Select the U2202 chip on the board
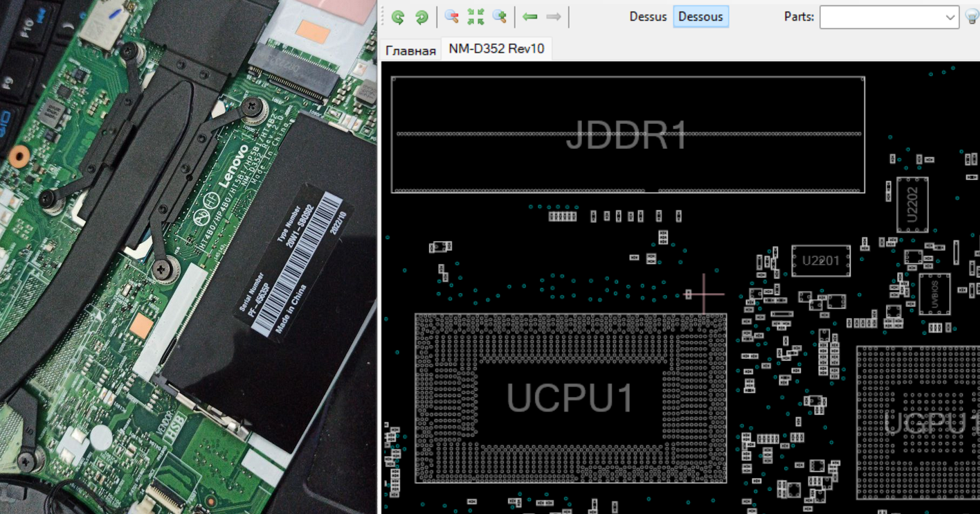980x514 pixels. 912,205
